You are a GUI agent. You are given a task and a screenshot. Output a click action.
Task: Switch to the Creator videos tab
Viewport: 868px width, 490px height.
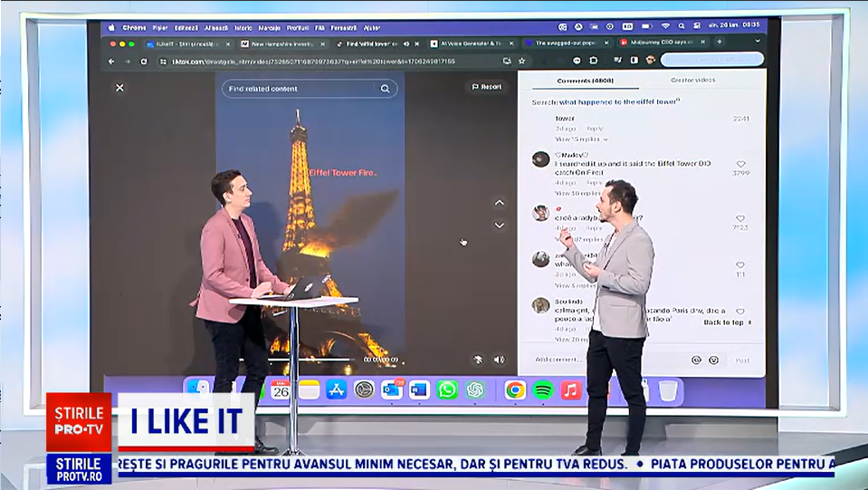point(692,81)
